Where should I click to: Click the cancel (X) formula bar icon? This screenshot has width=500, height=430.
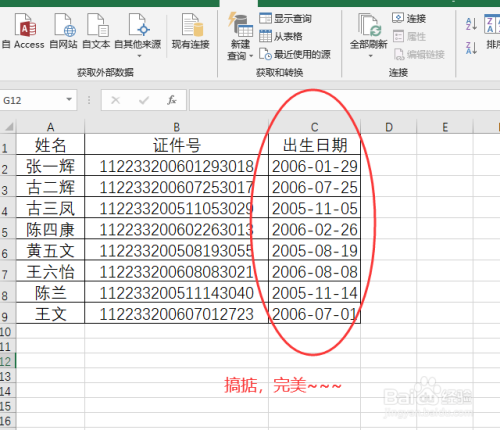pos(116,100)
